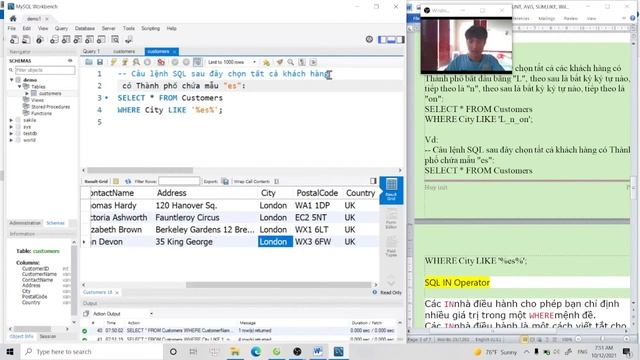Viewport: 640px width, 360px height.
Task: Toggle word wrap icon in query toolbar
Action: 313,62
